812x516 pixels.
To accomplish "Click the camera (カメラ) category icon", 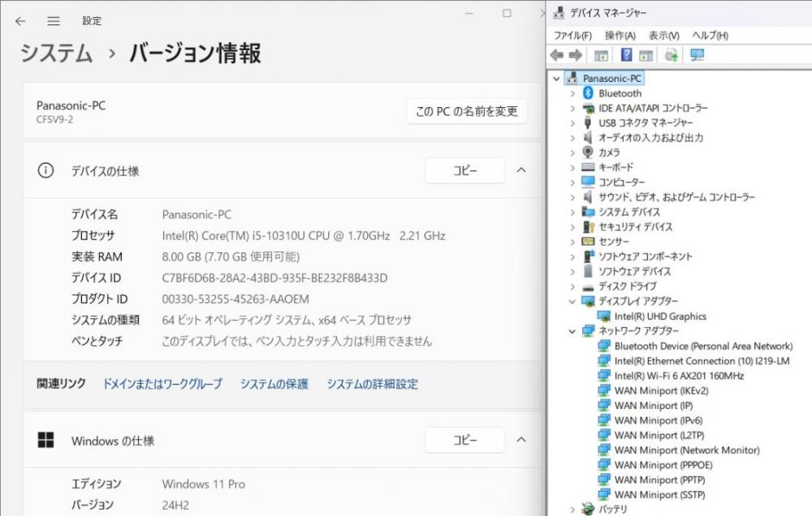I will (x=588, y=153).
